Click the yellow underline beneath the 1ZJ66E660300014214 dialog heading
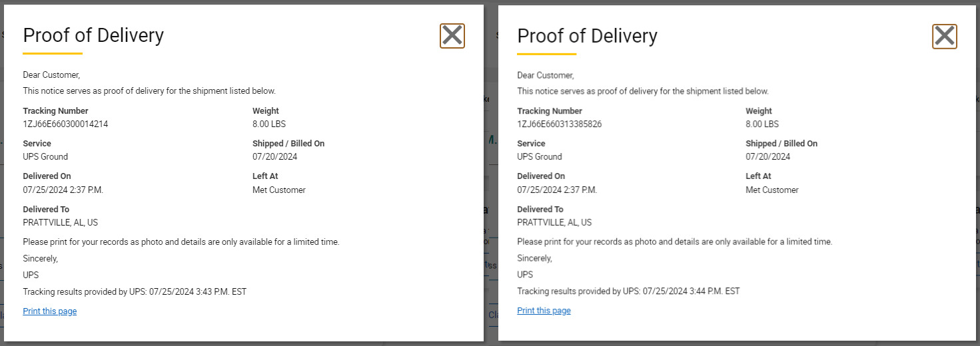The image size is (980, 346). click(x=53, y=53)
